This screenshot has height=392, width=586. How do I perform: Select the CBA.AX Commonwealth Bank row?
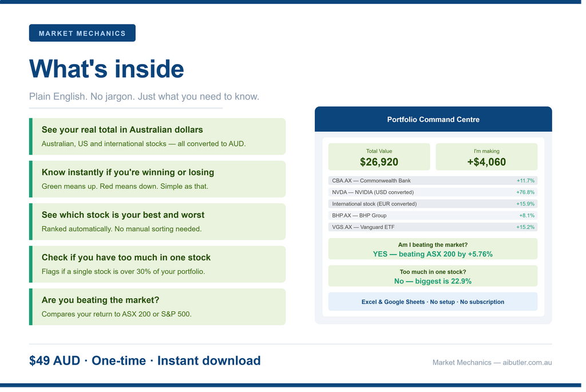(x=433, y=180)
